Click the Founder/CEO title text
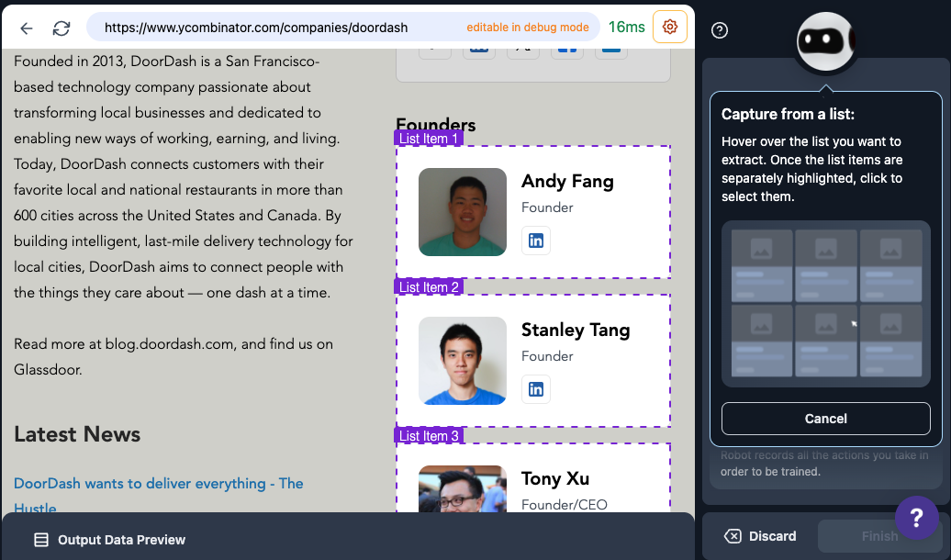 564,504
